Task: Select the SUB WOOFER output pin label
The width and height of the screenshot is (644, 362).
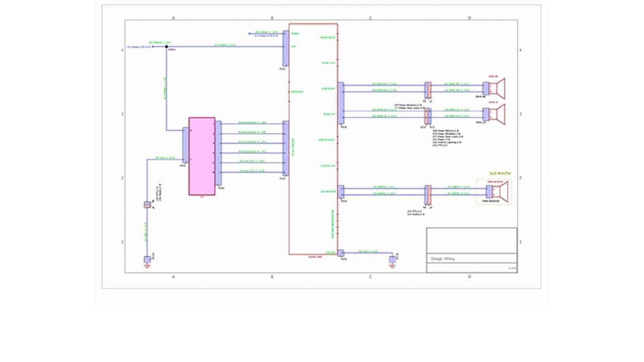Action: click(x=329, y=191)
